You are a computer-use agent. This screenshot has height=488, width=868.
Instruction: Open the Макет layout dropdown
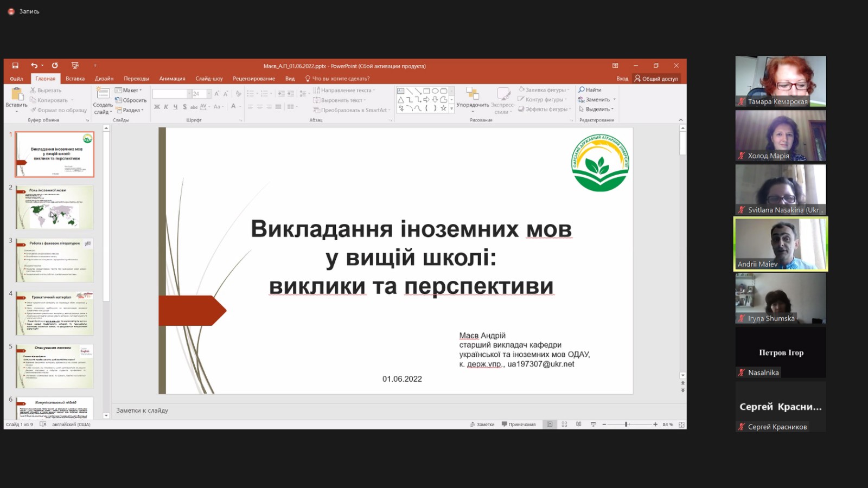click(x=129, y=91)
